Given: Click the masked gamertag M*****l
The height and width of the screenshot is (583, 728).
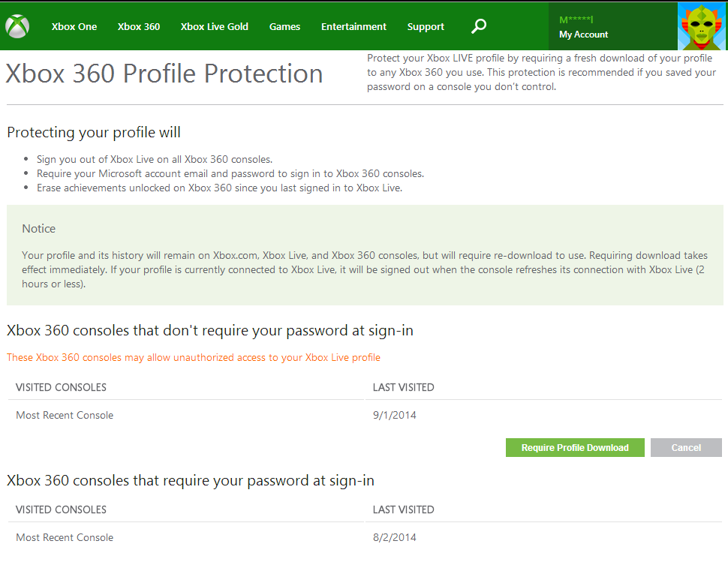Looking at the screenshot, I should (576, 20).
